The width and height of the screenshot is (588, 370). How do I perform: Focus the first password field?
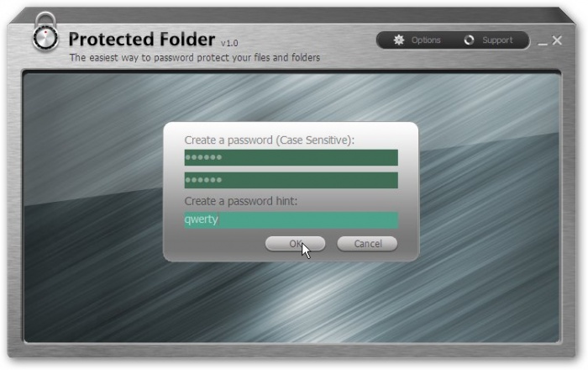pos(291,157)
